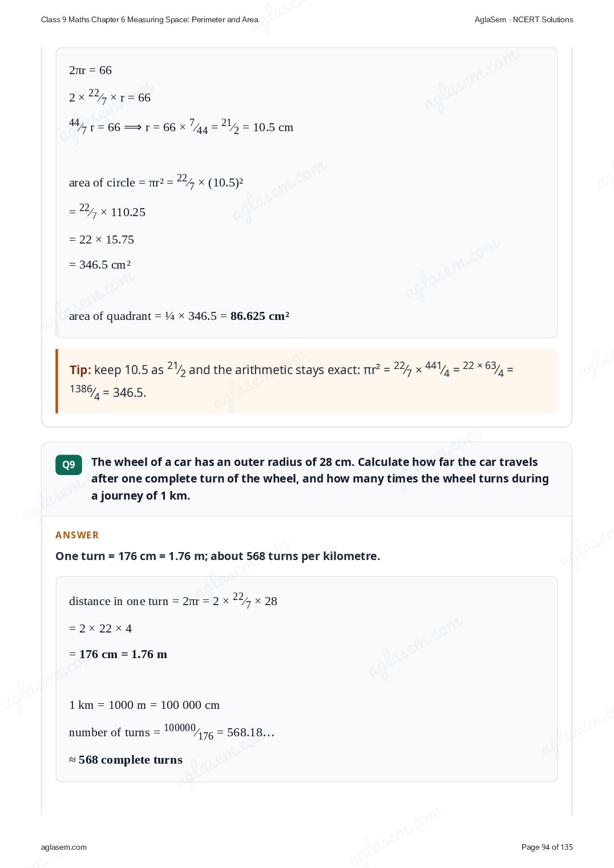Click the 'r = 10.5 cm' derivation line
This screenshot has height=868, width=614.
click(181, 126)
